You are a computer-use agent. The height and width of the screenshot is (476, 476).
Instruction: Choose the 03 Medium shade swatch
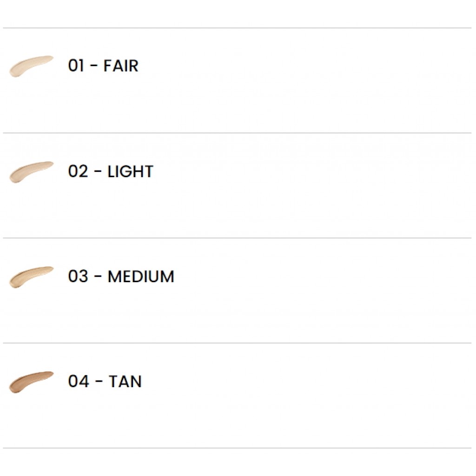(x=31, y=277)
